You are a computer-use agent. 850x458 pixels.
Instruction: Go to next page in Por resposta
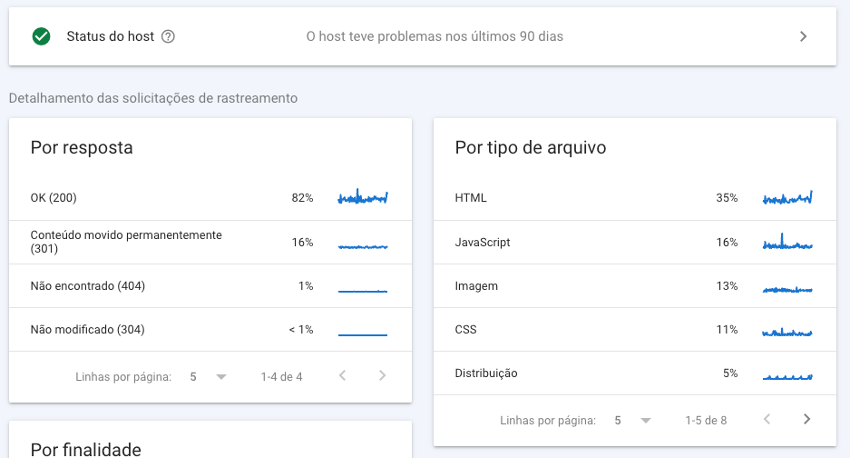382,376
